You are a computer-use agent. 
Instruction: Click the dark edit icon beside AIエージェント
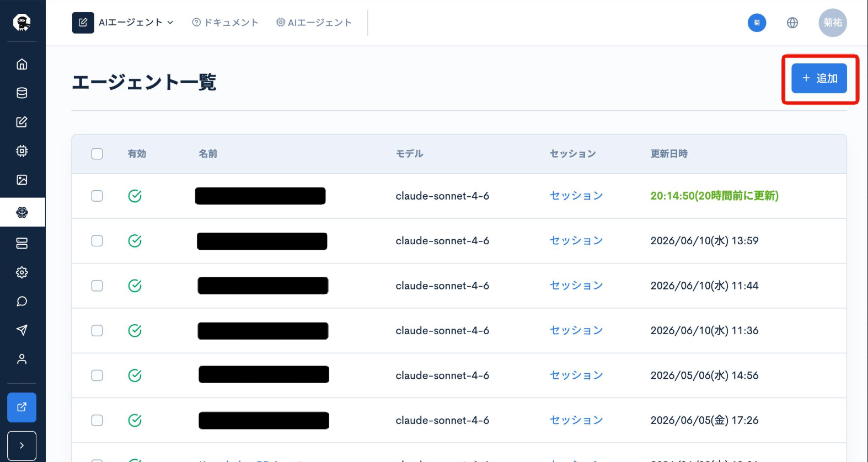tap(83, 23)
